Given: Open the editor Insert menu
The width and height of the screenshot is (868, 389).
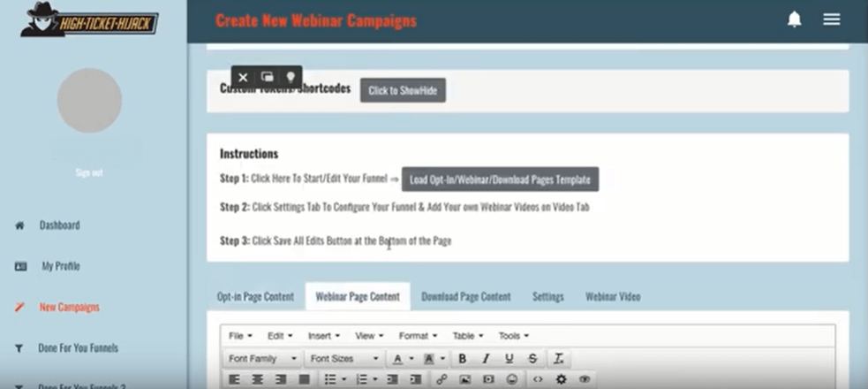Looking at the screenshot, I should 323,336.
